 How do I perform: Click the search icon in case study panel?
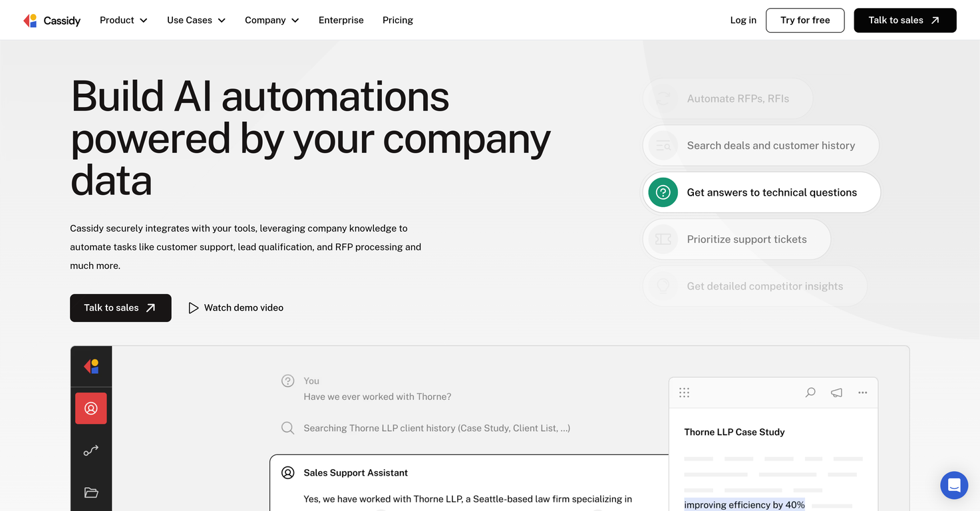(x=810, y=393)
